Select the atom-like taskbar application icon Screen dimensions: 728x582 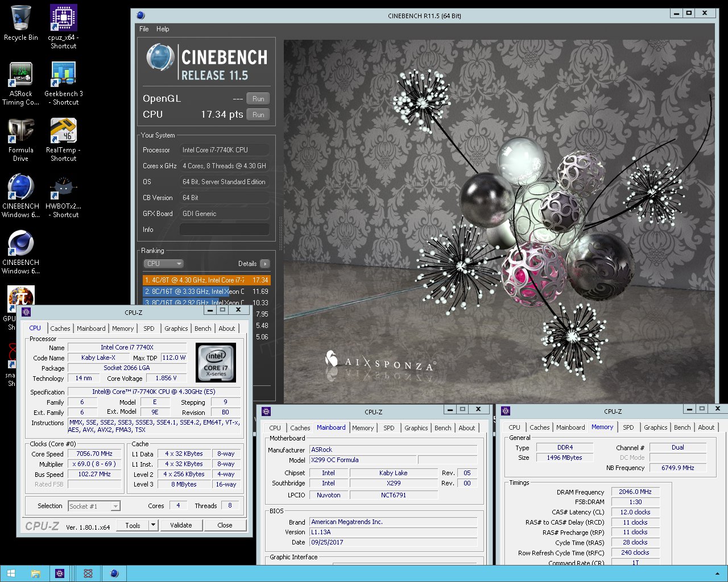click(x=88, y=573)
